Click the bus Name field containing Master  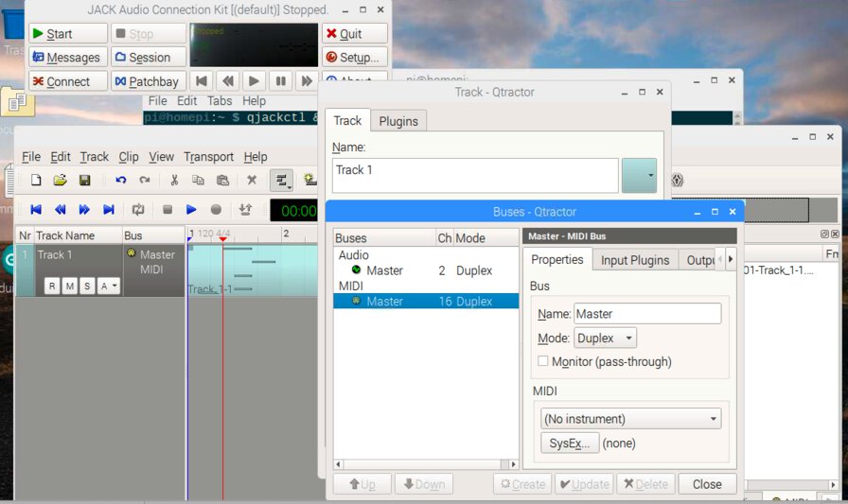[x=647, y=314]
